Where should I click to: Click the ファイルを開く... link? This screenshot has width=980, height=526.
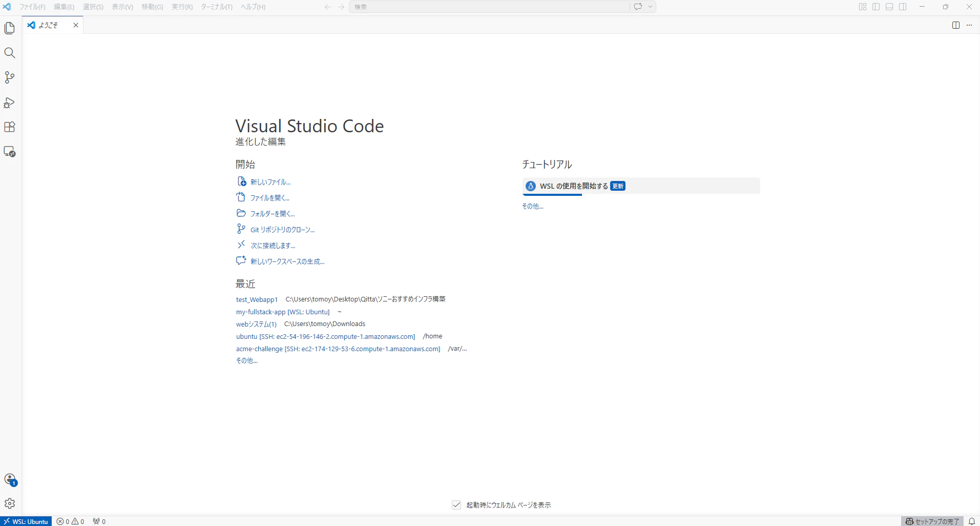(270, 198)
